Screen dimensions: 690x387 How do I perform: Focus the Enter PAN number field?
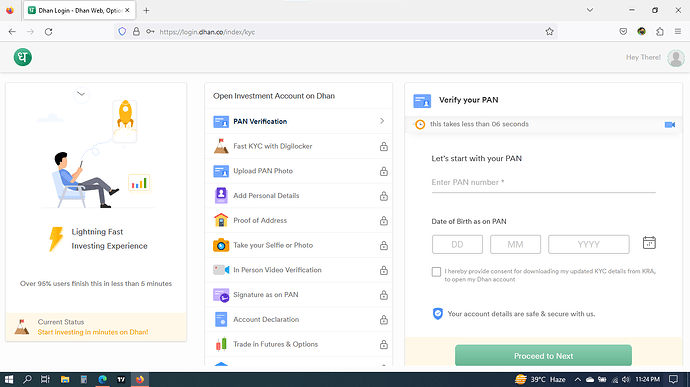tap(543, 183)
